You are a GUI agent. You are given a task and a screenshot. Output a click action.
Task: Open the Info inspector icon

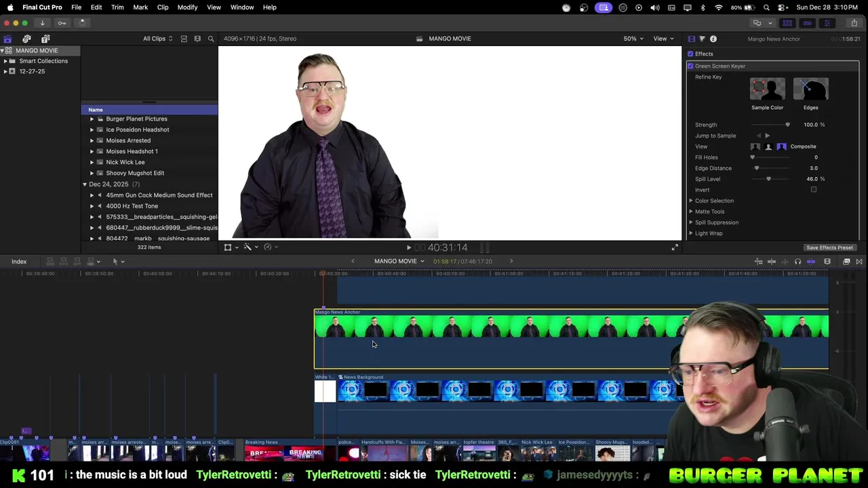(x=713, y=39)
